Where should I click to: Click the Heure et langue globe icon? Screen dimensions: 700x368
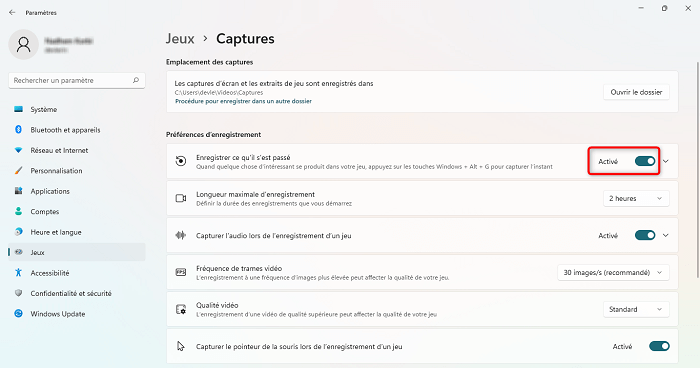click(x=18, y=232)
